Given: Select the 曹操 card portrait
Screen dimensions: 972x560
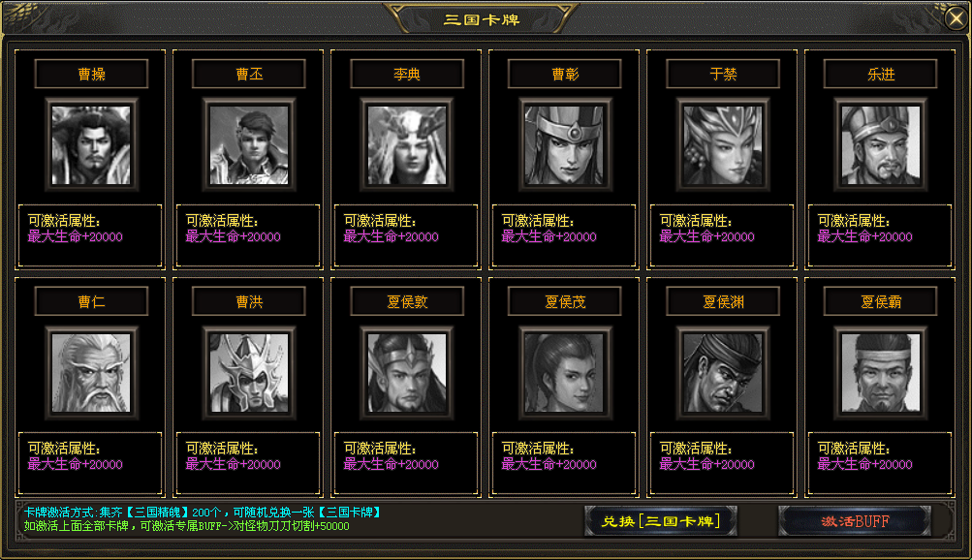Looking at the screenshot, I should [91, 145].
